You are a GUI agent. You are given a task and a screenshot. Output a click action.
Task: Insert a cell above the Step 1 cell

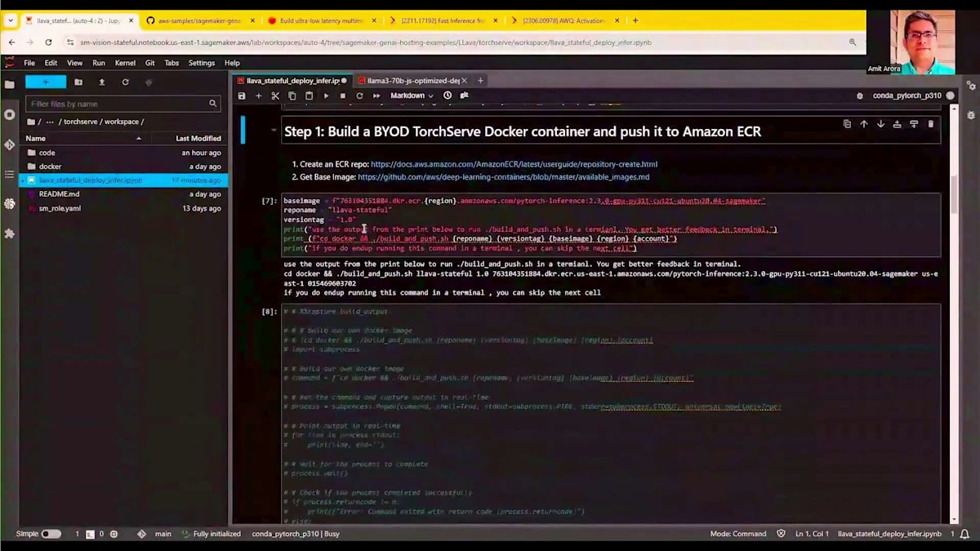(897, 124)
